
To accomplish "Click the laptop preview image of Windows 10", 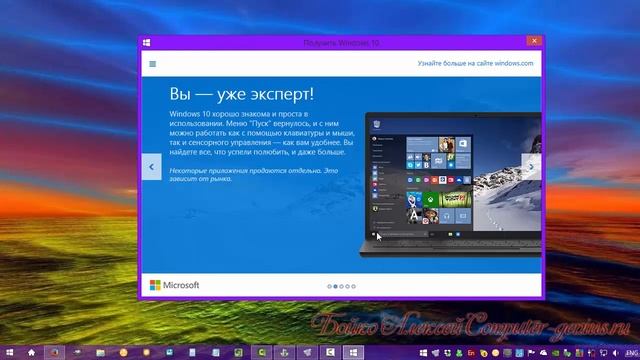I will click(450, 184).
